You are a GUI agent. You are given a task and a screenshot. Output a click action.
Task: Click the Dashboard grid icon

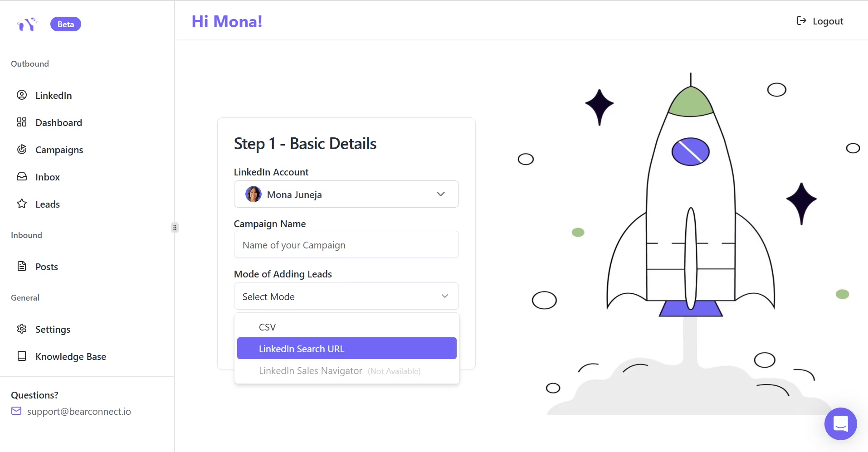click(22, 122)
